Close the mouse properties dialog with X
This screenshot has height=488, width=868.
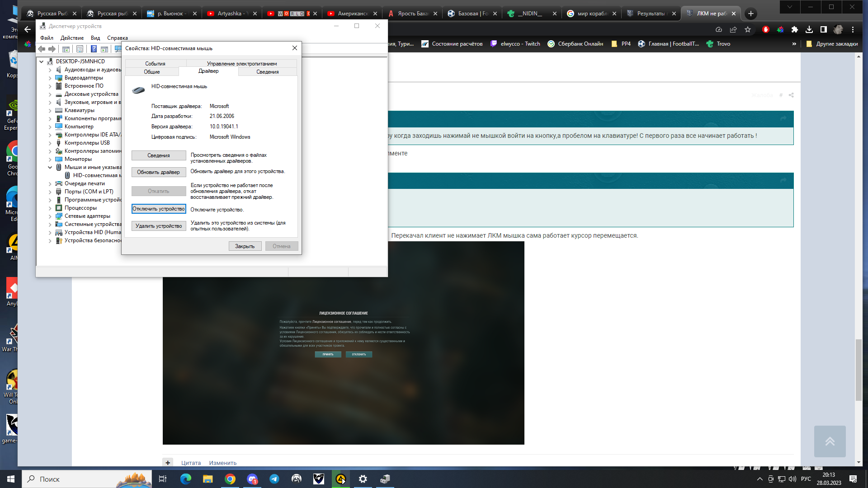point(295,48)
